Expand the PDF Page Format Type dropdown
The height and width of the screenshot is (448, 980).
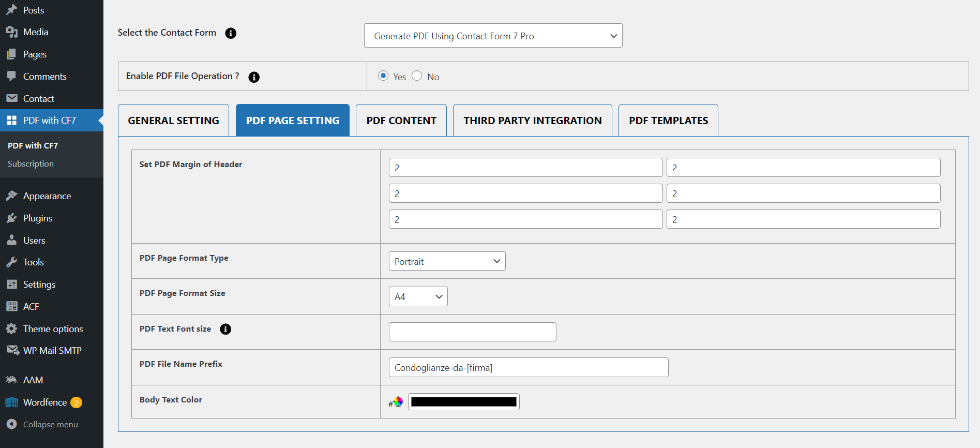(x=447, y=261)
